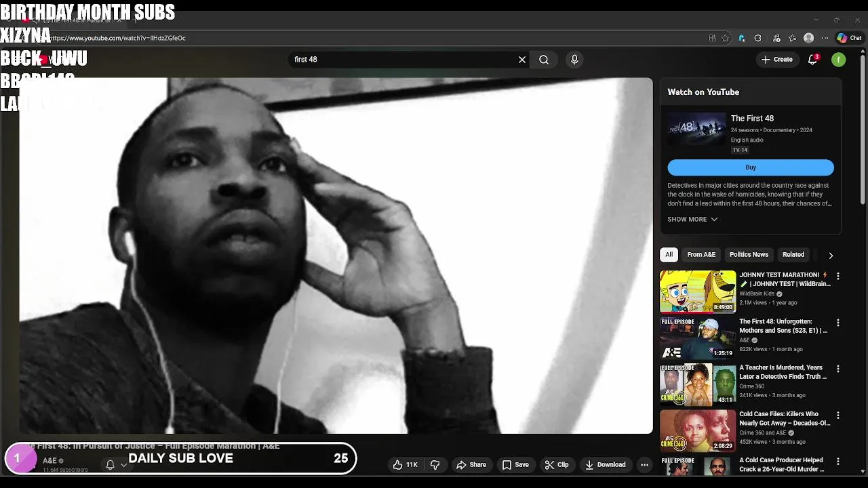The height and width of the screenshot is (488, 868).
Task: Expand SHOW MORE in the description card
Action: point(692,219)
